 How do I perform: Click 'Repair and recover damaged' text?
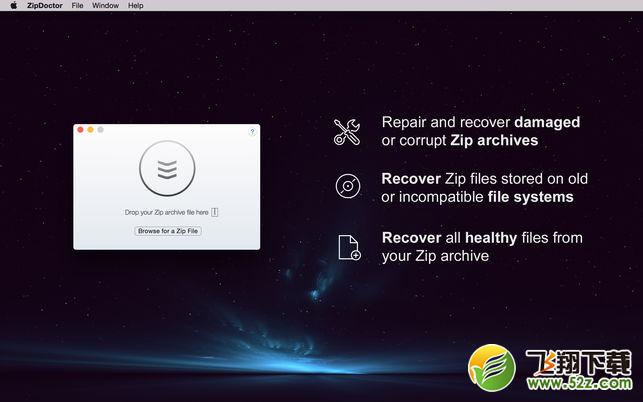[481, 122]
